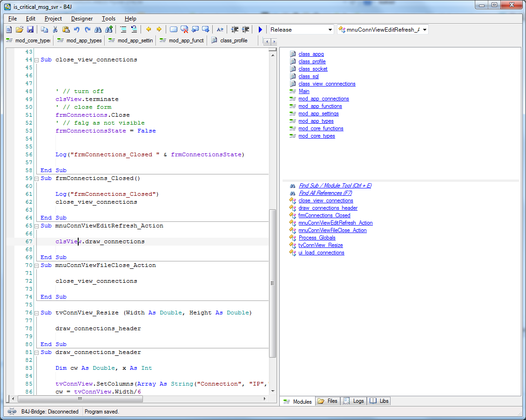This screenshot has width=526, height=420.
Task: Click the Cut scissors icon
Action: (55, 29)
